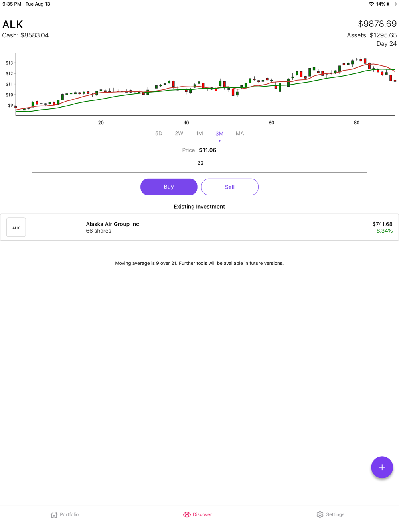This screenshot has height=532, width=399.
Task: Switch chart to 2W range
Action: point(179,134)
